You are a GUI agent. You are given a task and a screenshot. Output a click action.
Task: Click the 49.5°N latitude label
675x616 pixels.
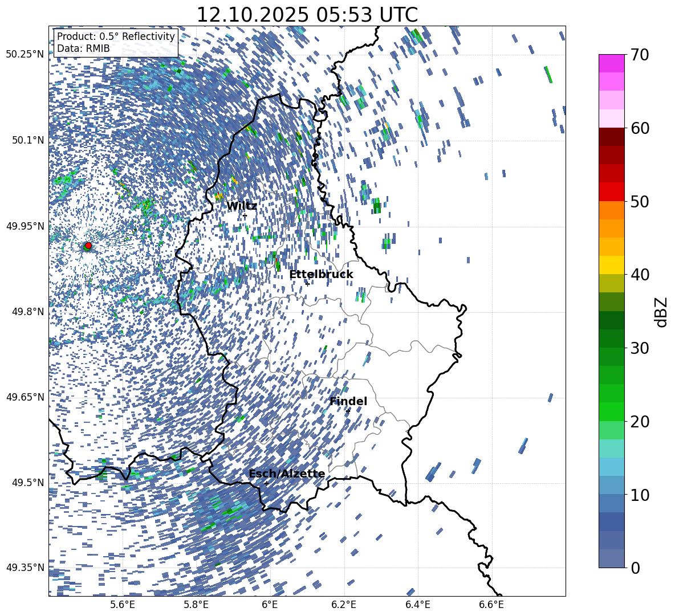coord(29,482)
